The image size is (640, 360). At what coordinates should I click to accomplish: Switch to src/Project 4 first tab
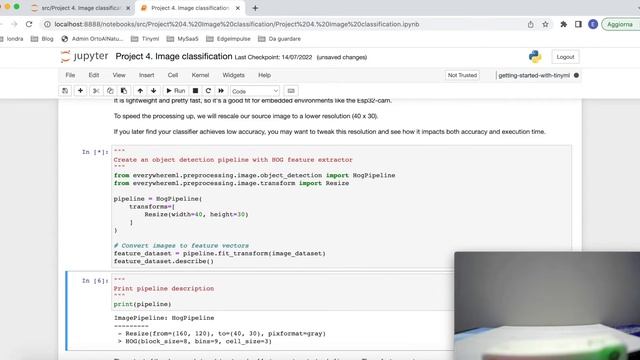pyautogui.click(x=81, y=8)
